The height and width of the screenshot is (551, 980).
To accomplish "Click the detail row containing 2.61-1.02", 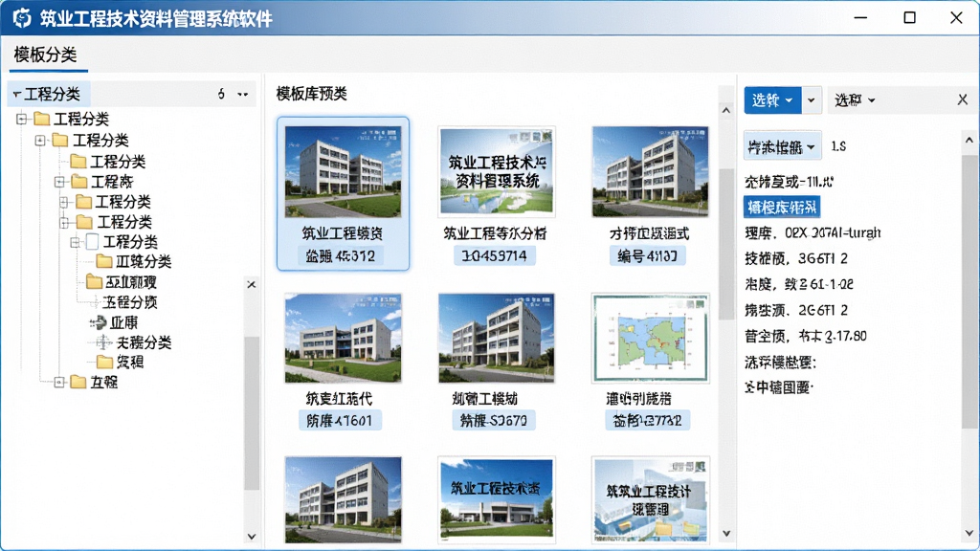I will [799, 284].
